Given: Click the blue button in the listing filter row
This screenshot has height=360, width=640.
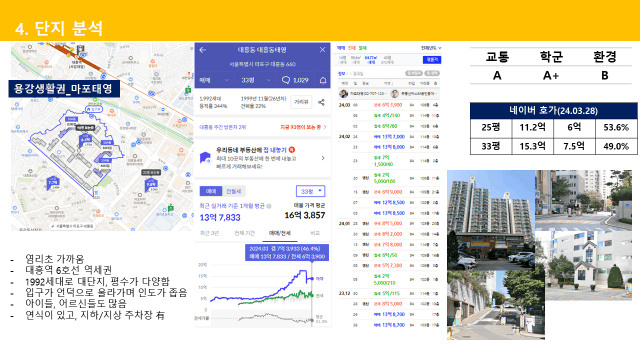Looking at the screenshot, I should [432, 60].
